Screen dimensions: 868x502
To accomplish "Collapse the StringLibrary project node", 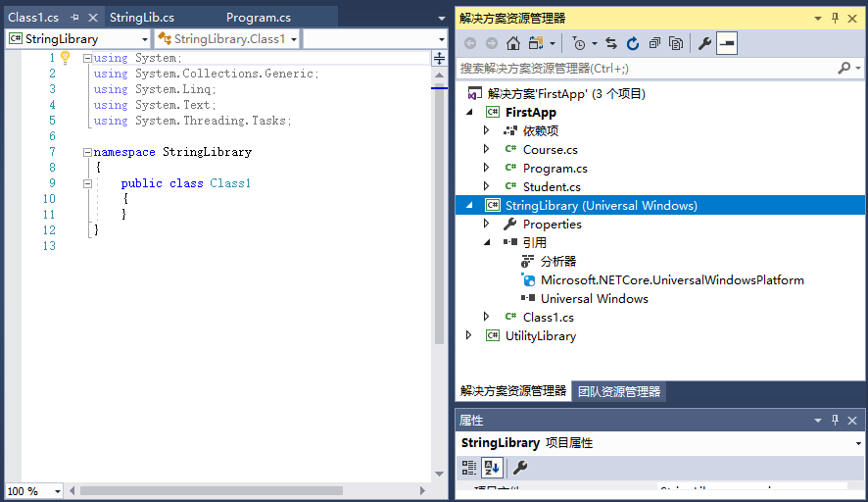I will [x=468, y=206].
